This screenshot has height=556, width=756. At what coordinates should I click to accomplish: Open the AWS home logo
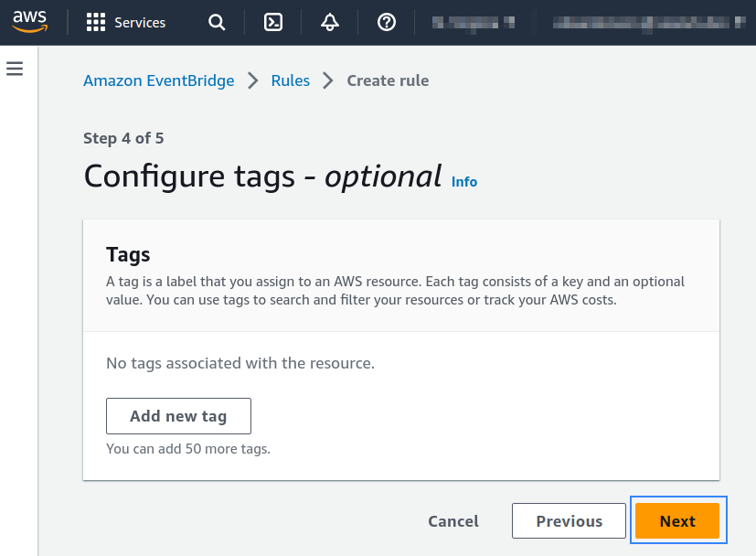tap(30, 22)
